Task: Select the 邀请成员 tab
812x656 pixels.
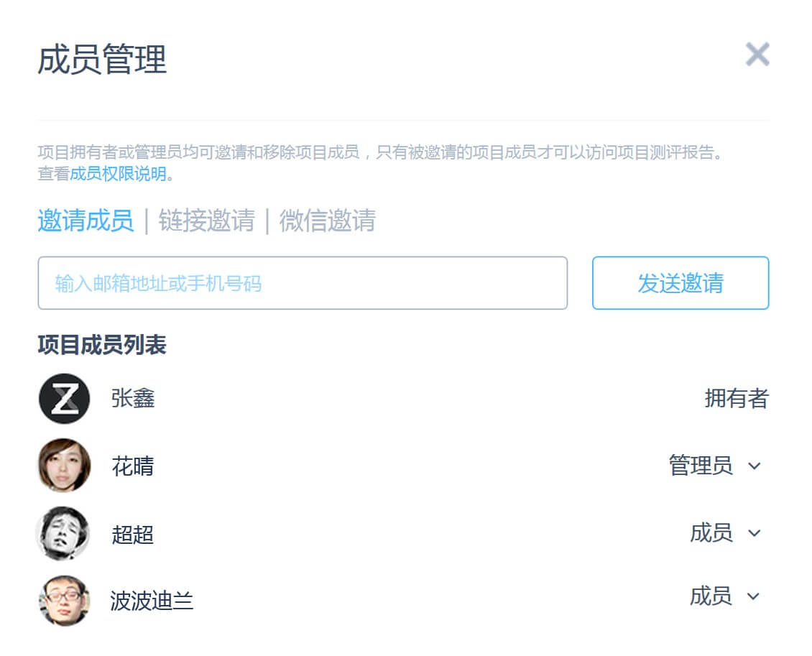Action: [x=86, y=221]
